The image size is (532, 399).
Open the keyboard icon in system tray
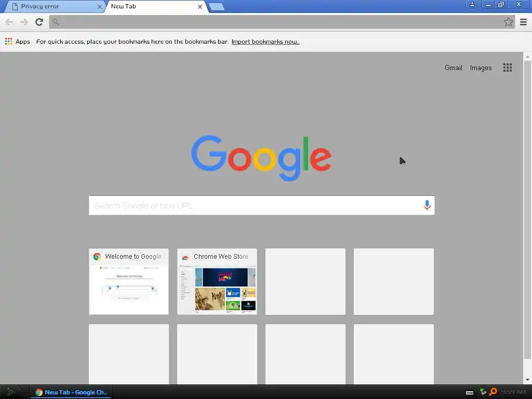[x=470, y=392]
